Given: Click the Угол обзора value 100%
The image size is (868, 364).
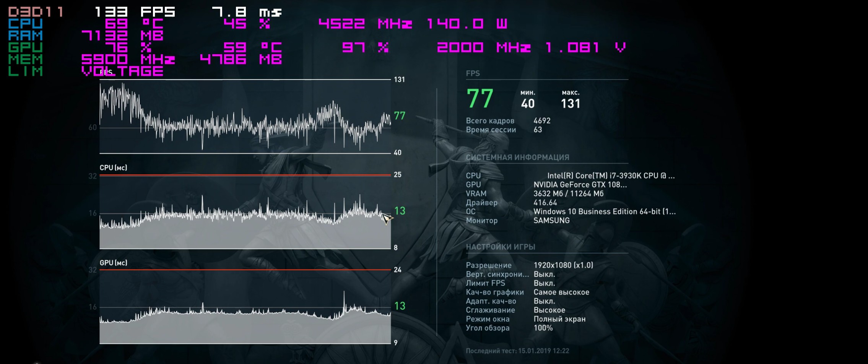Looking at the screenshot, I should (543, 328).
